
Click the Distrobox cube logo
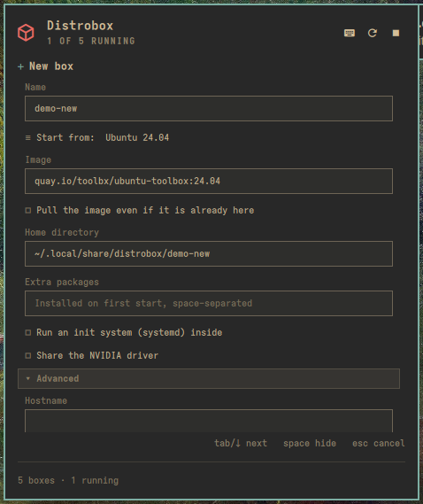(26, 33)
